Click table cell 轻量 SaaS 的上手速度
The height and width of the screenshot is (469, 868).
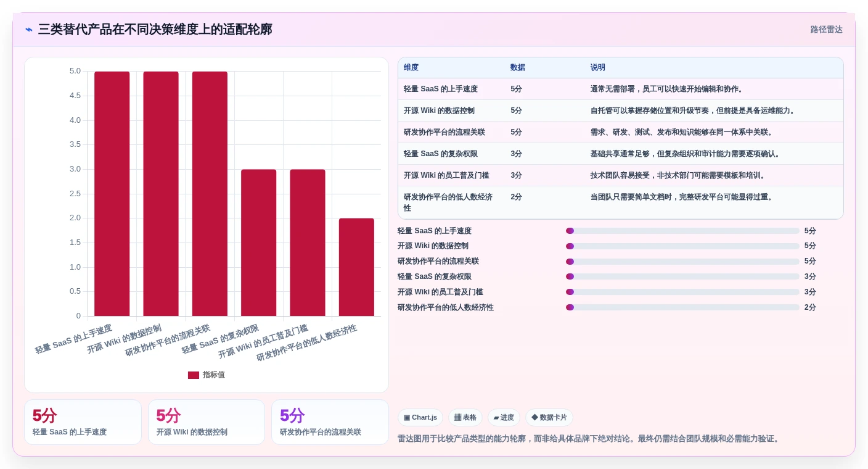[441, 89]
